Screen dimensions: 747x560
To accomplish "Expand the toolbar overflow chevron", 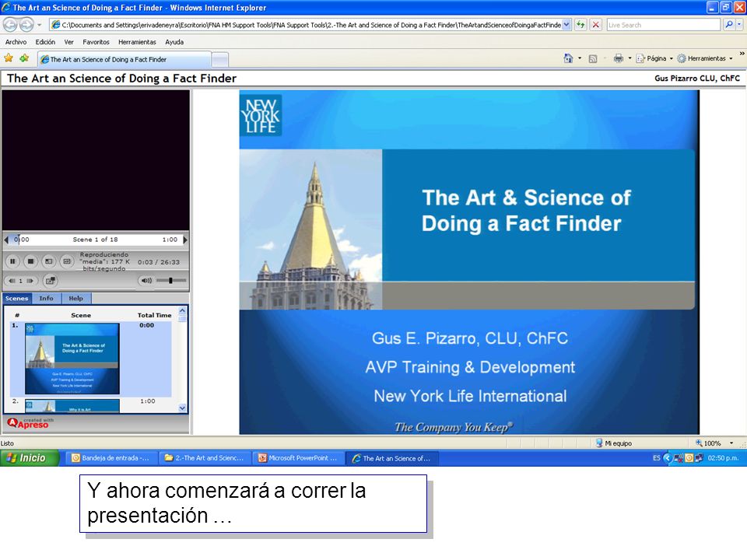I will tap(742, 54).
